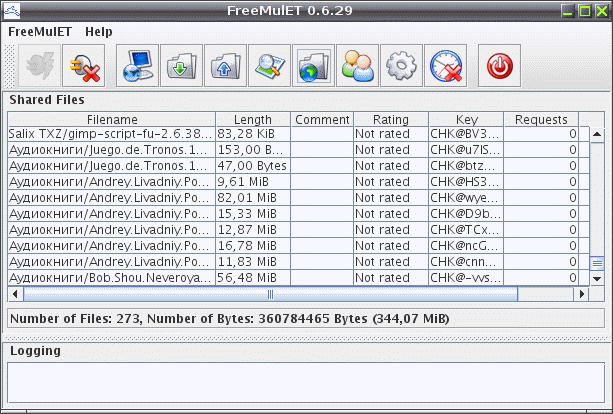This screenshot has height=414, width=613.
Task: Click the CHK@BV3... key cell
Action: pyautogui.click(x=466, y=134)
